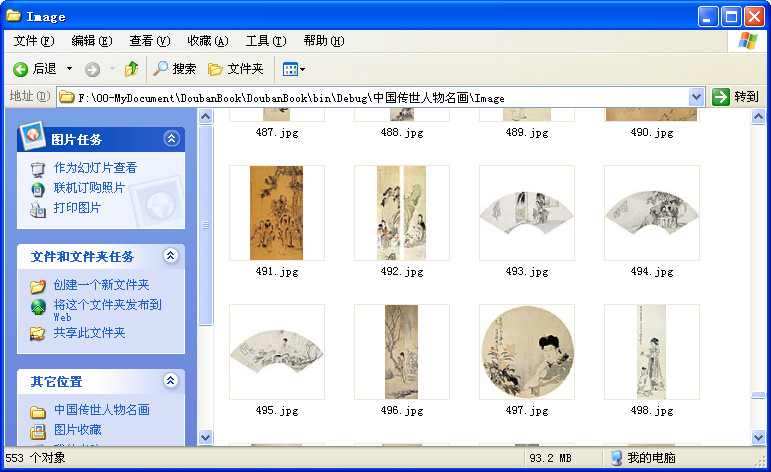Click the new folder icon
This screenshot has height=472, width=771.
point(38,286)
